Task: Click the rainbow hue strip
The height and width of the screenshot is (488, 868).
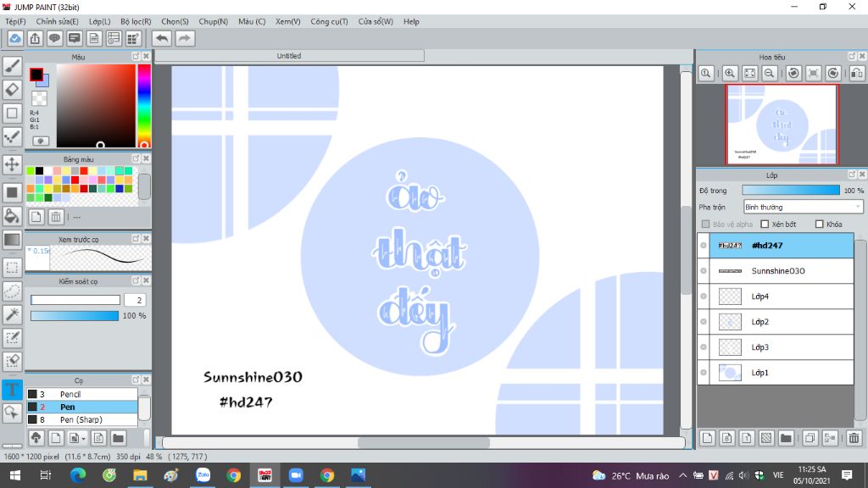Action: (x=144, y=106)
